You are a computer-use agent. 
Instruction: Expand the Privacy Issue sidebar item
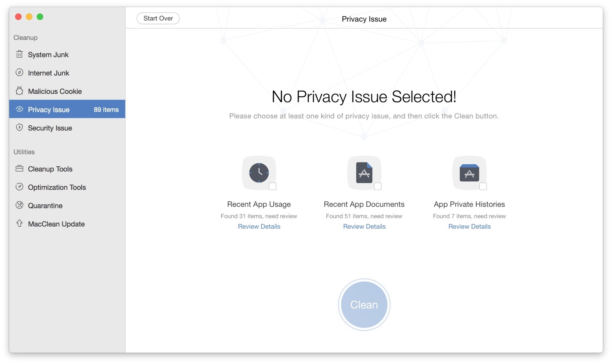[67, 109]
